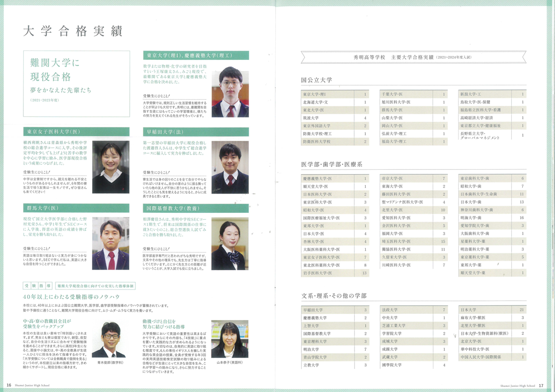Click the table row '聖マリアンナ医科大学・医'
This screenshot has width=555, height=392.
[x=413, y=202]
